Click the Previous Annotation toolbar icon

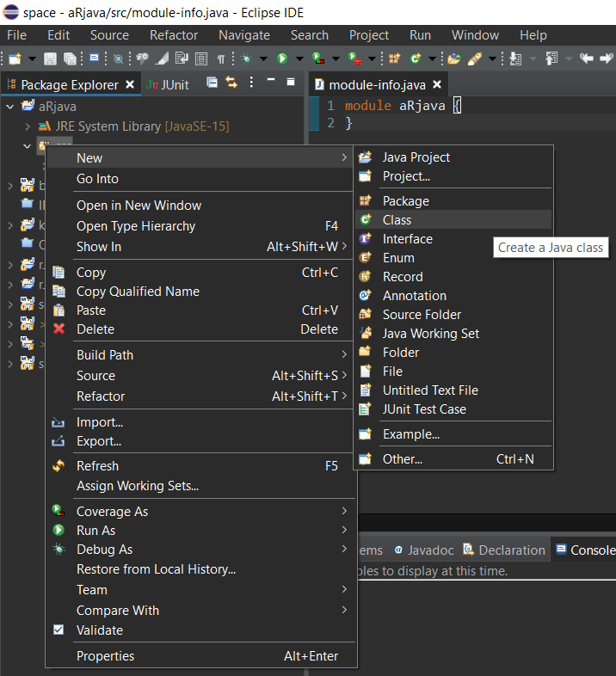[551, 58]
